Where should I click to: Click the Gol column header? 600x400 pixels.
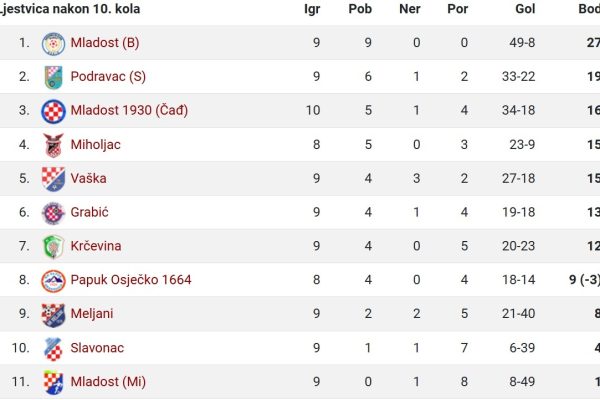[x=525, y=9]
